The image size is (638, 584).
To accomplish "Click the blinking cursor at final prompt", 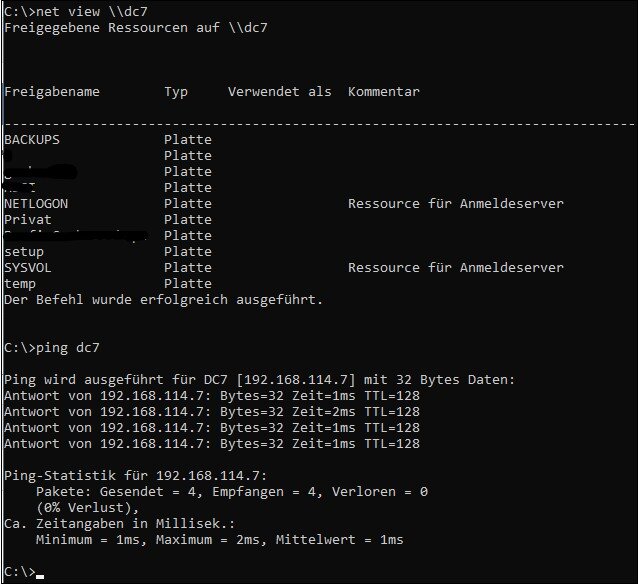I will point(40,576).
